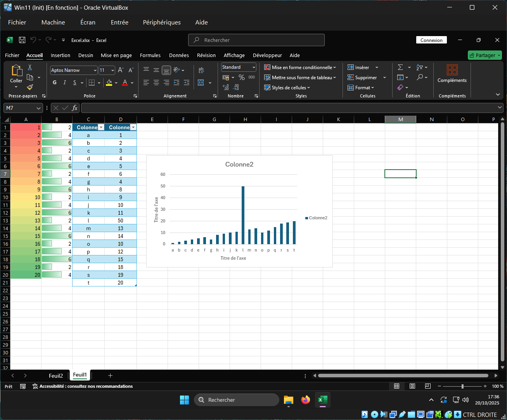Viewport: 507px width, 420px height.
Task: Toggle wrap text in Alignement group
Action: click(201, 70)
